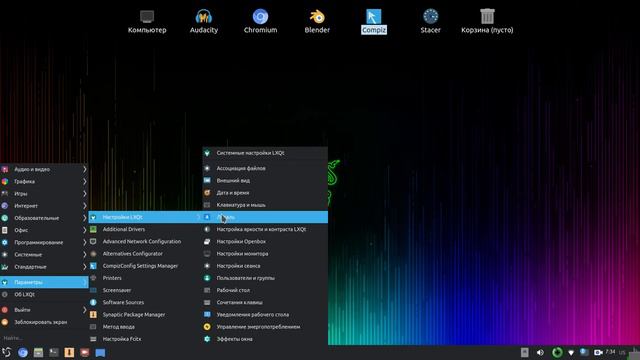This screenshot has height=360, width=640.
Task: Open the Компьютер desktop icon
Action: point(147,21)
